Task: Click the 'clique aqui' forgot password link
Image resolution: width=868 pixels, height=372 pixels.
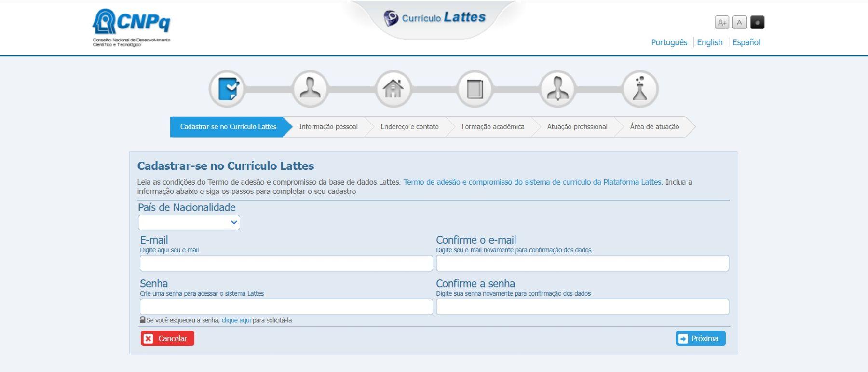Action: coord(236,320)
